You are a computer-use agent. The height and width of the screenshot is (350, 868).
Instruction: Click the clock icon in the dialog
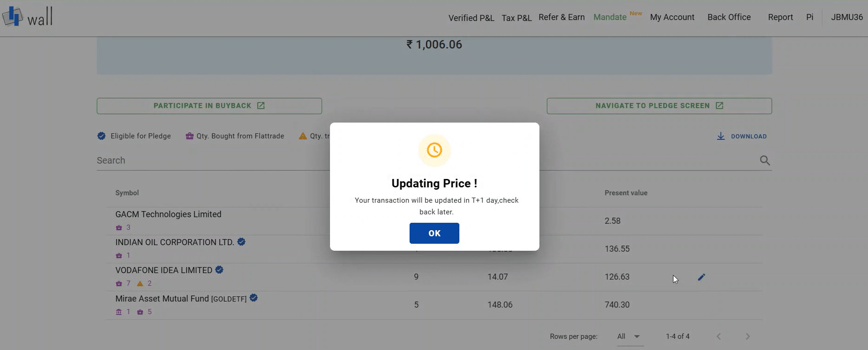434,150
